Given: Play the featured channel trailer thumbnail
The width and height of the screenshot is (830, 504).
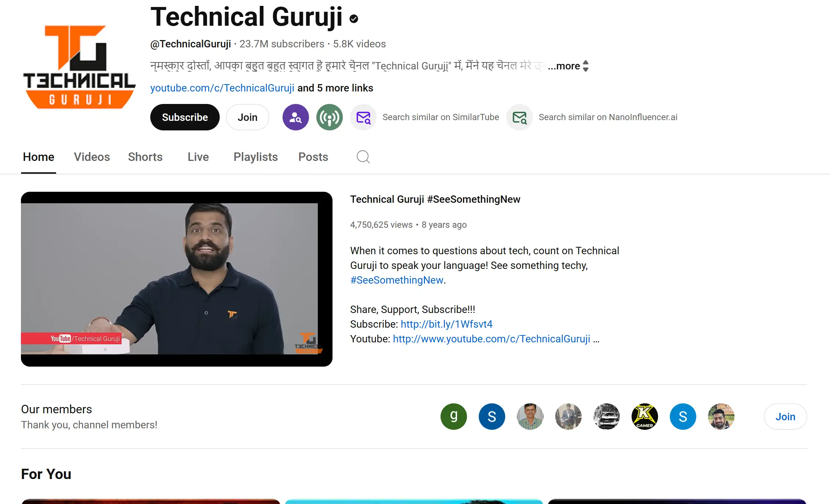Looking at the screenshot, I should point(177,279).
